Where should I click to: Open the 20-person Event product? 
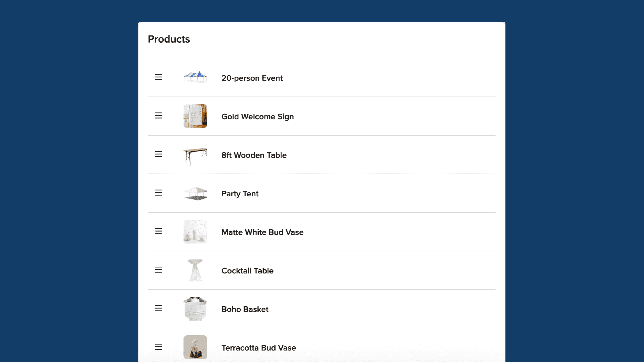252,78
